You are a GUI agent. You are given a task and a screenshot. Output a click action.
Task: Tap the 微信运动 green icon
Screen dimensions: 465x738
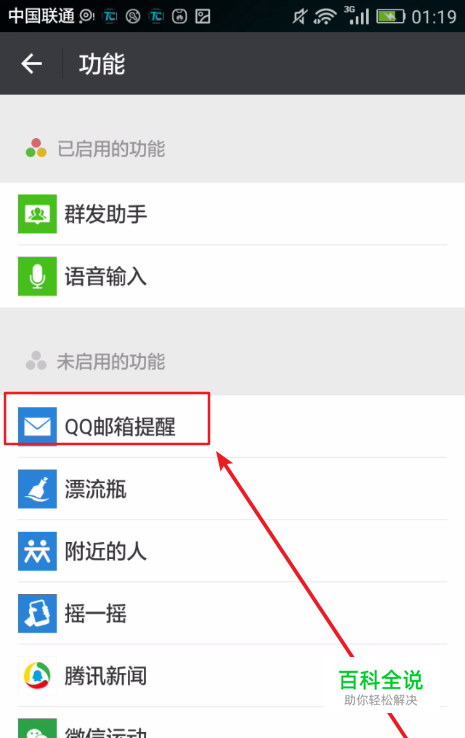[37, 729]
